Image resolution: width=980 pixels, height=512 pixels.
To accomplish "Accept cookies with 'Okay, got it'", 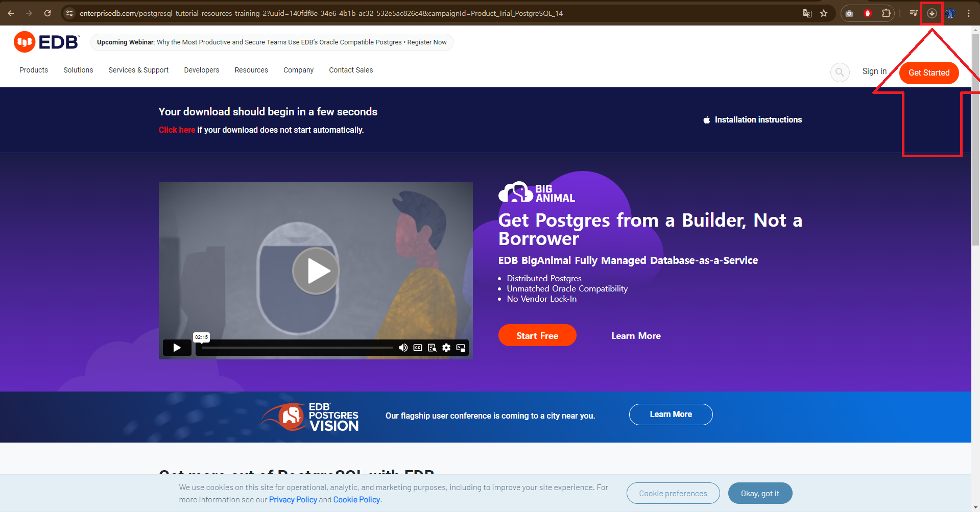I will click(x=760, y=493).
